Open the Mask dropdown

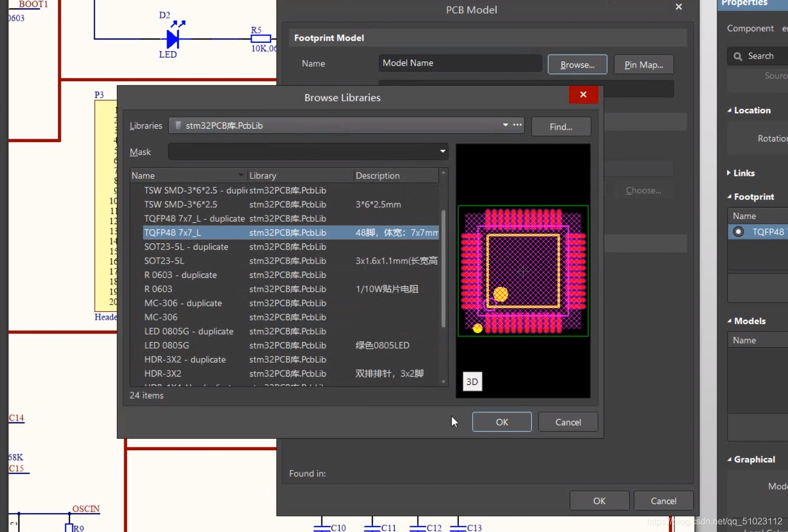(x=443, y=151)
